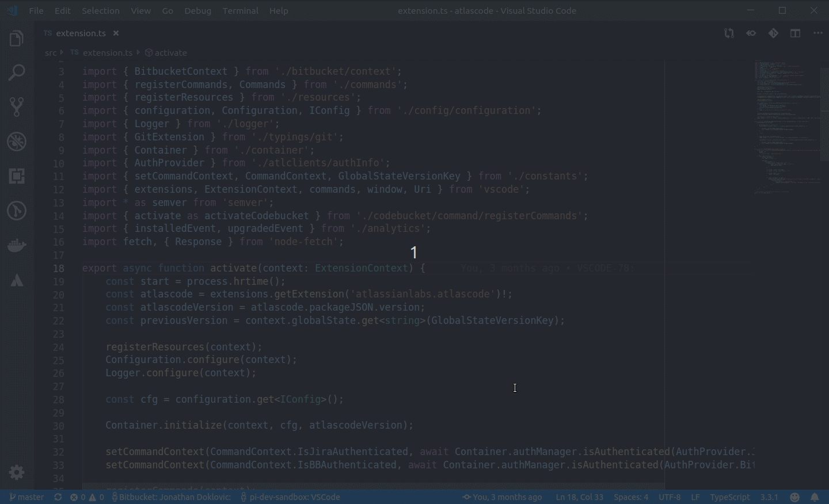Open the View menu
This screenshot has height=504, width=829.
tap(140, 10)
